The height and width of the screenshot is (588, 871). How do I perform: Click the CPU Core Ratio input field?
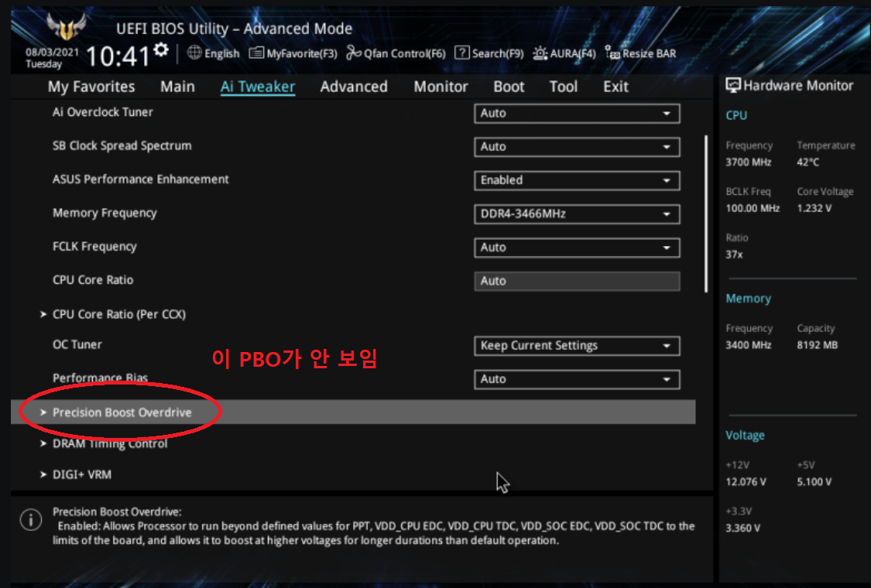tap(577, 281)
